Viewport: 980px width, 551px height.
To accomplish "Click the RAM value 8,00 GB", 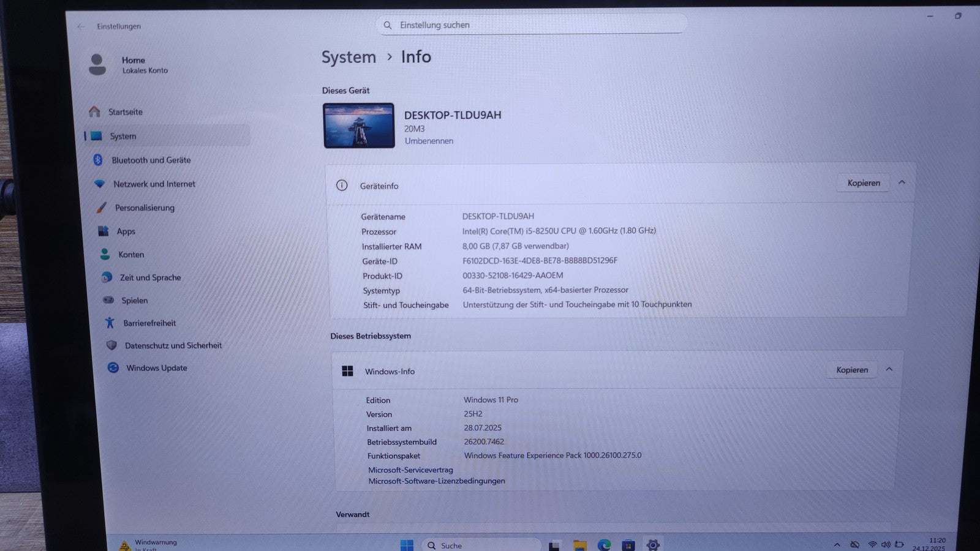I will [x=515, y=246].
